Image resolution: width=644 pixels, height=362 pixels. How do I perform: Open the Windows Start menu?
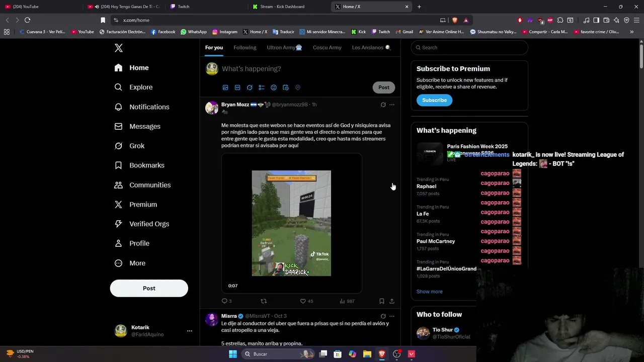tap(232, 354)
